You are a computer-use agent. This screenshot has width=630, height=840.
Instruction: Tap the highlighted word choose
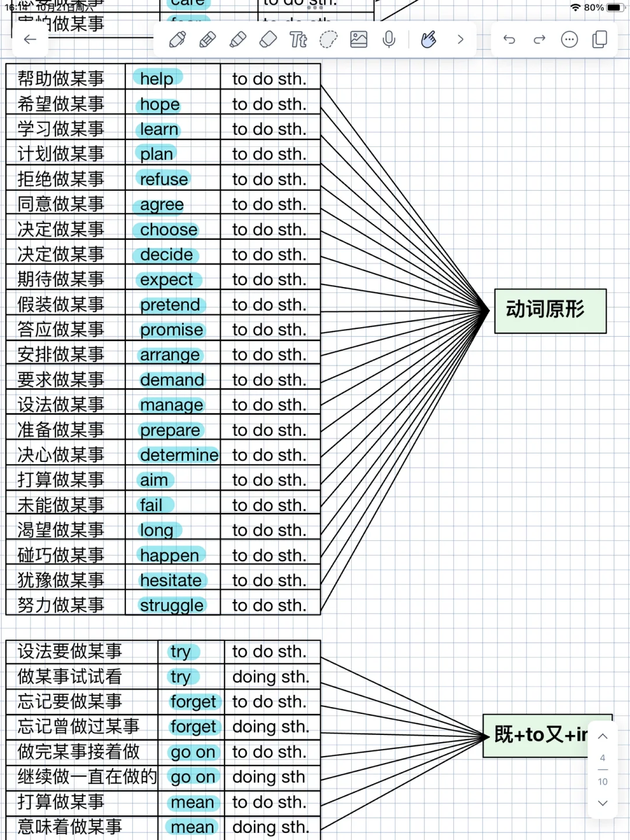pyautogui.click(x=169, y=229)
